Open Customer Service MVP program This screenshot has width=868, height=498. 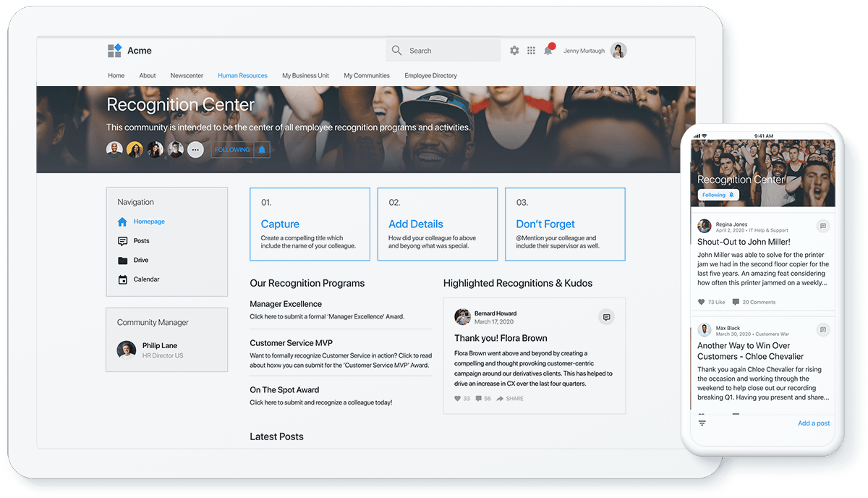[292, 343]
